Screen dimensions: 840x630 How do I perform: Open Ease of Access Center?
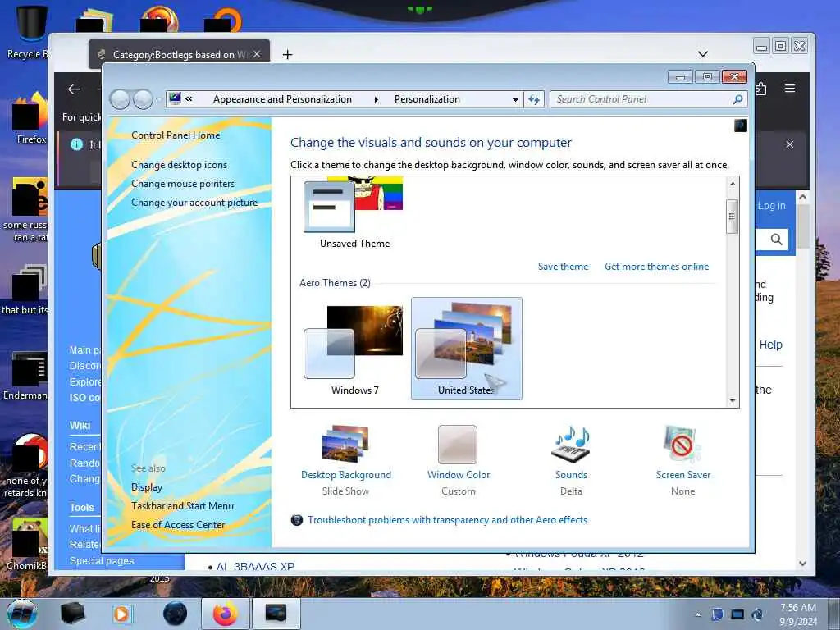(178, 525)
